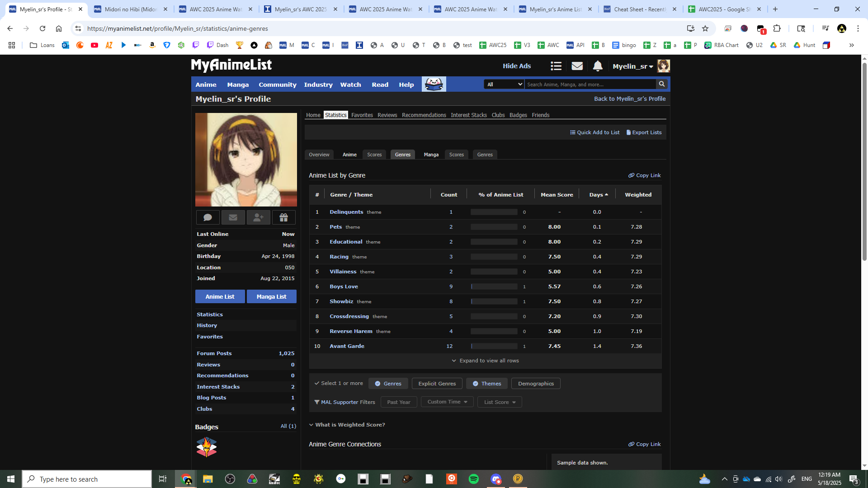Sort table by Mean Score column

coord(557,195)
